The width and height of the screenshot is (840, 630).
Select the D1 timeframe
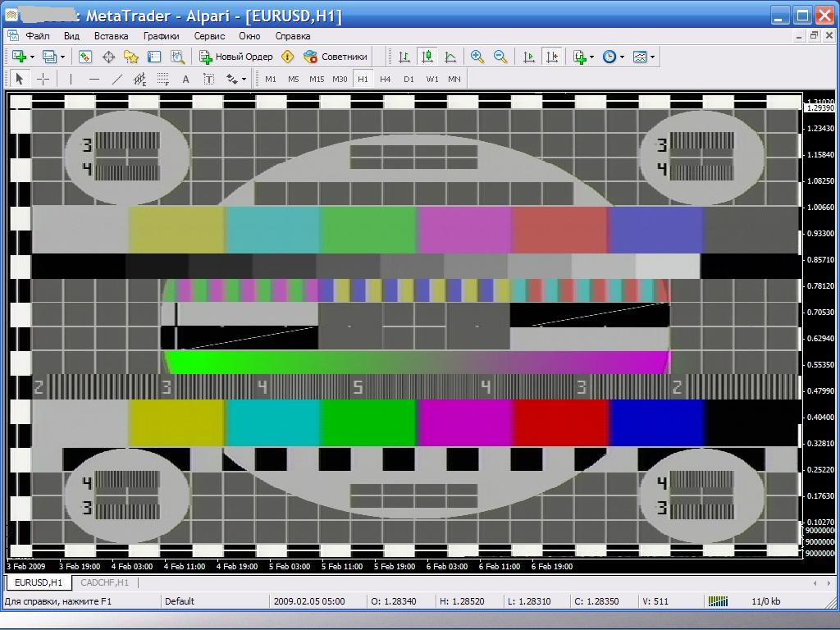409,80
